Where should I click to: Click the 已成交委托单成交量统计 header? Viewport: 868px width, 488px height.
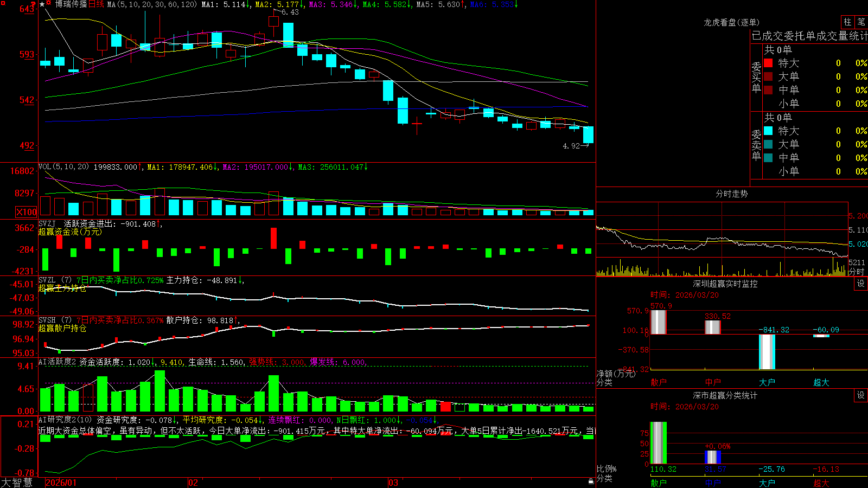click(x=809, y=36)
